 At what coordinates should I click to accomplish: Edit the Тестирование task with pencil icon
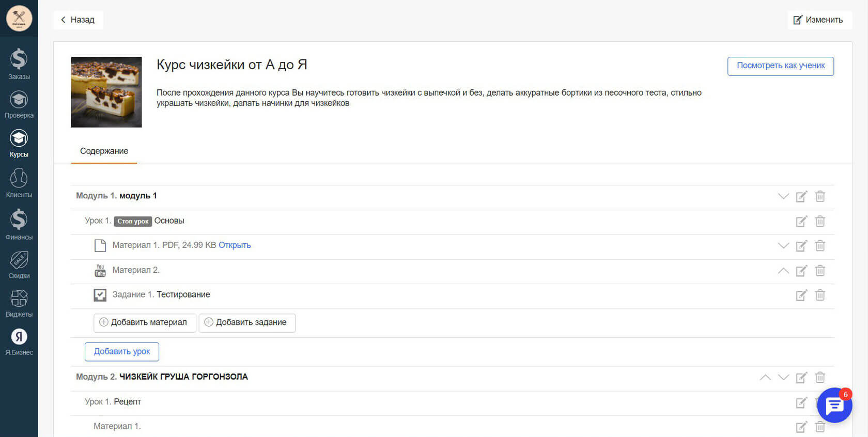tap(801, 295)
